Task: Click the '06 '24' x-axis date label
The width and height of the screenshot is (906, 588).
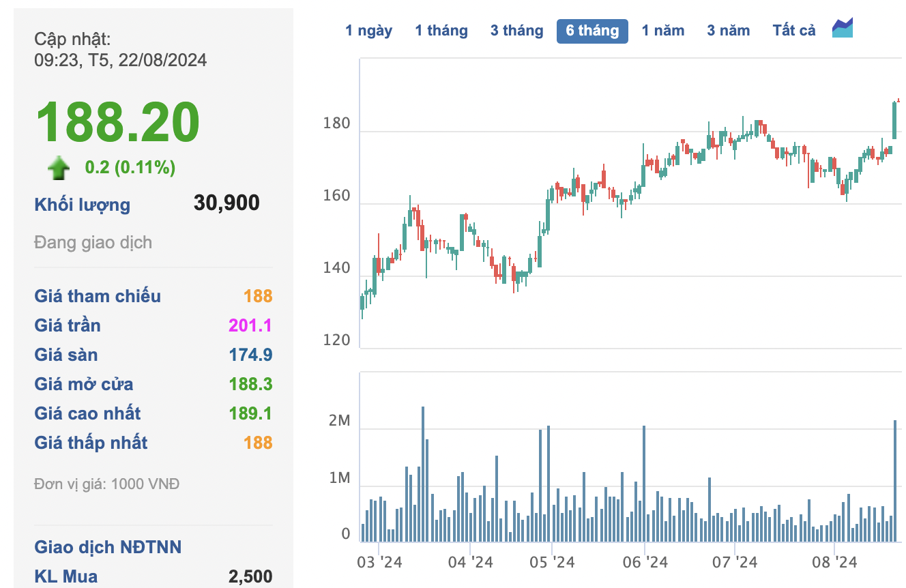Action: click(645, 563)
